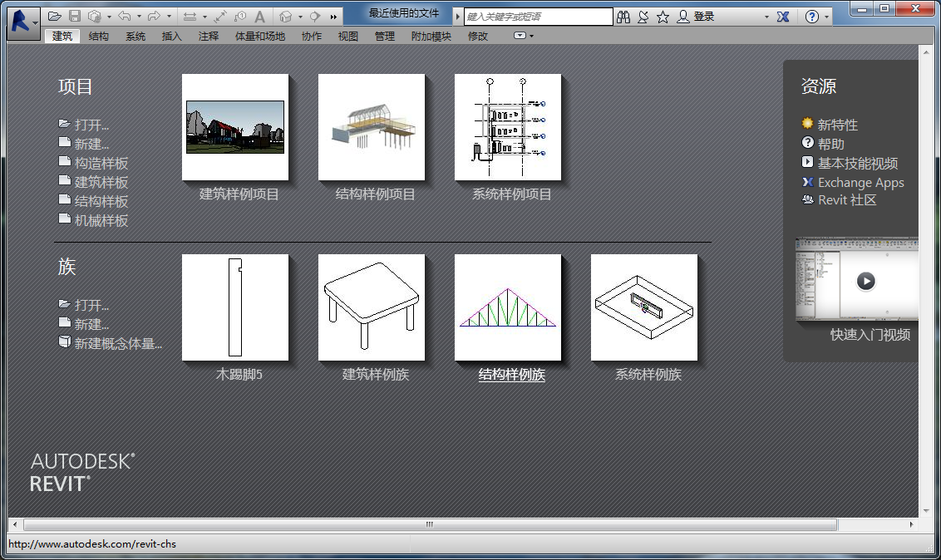Open the sign-in account dropdown arrow
941x560 pixels.
tap(766, 17)
